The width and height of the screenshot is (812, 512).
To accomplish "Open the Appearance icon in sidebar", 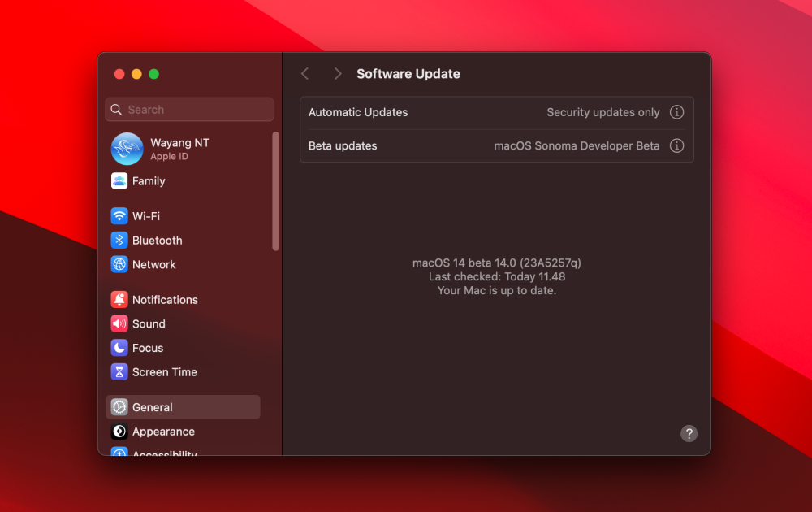I will (x=119, y=432).
